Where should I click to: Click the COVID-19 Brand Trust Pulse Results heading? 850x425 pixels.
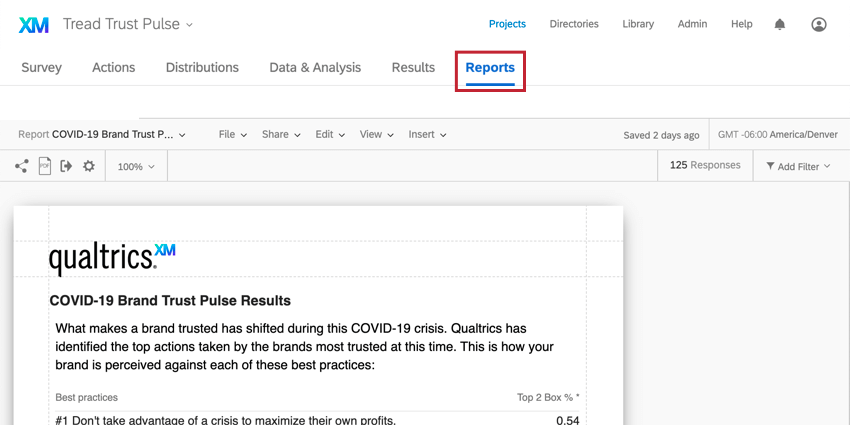click(170, 301)
